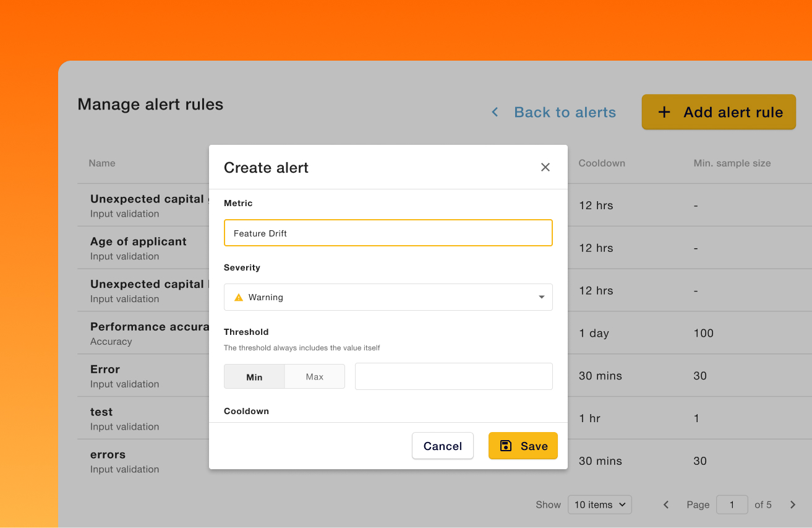Click the Min. sample size column header

click(732, 163)
